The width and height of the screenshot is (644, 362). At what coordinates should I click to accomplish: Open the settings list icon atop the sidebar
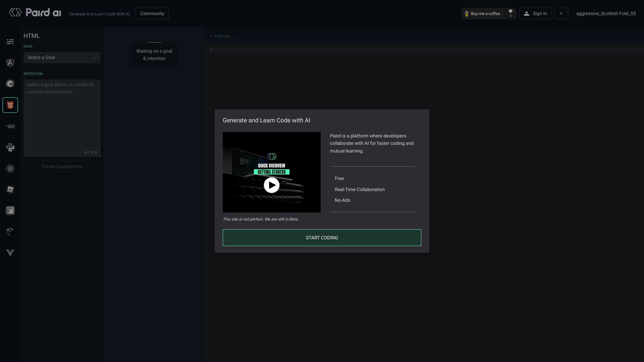(x=10, y=42)
